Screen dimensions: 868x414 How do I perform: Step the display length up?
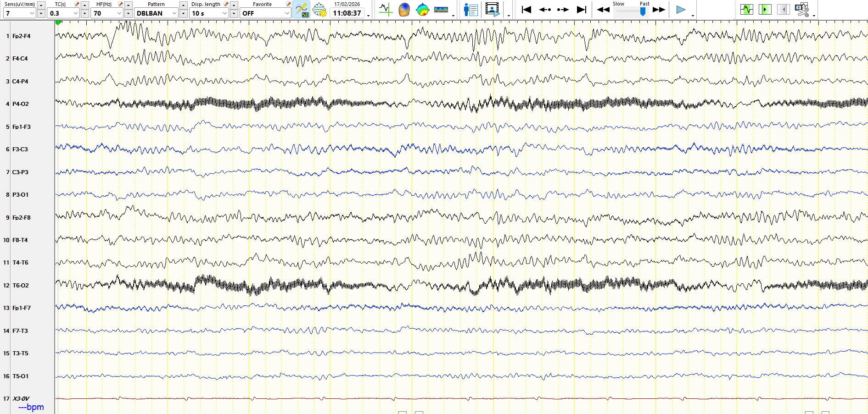[x=234, y=5]
